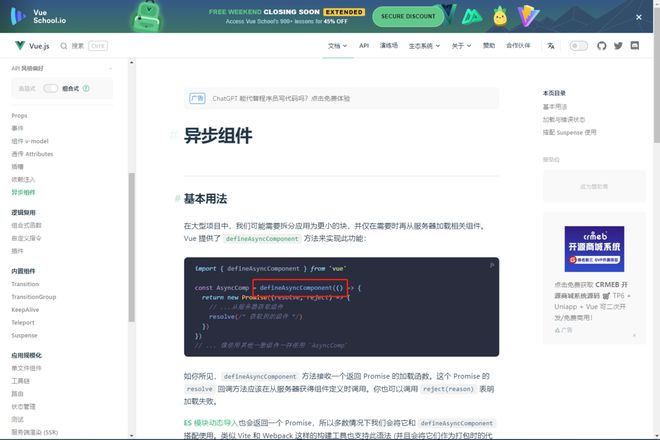The height and width of the screenshot is (440, 660).
Task: Open the 赞助 sponsor nav item
Action: tap(489, 45)
